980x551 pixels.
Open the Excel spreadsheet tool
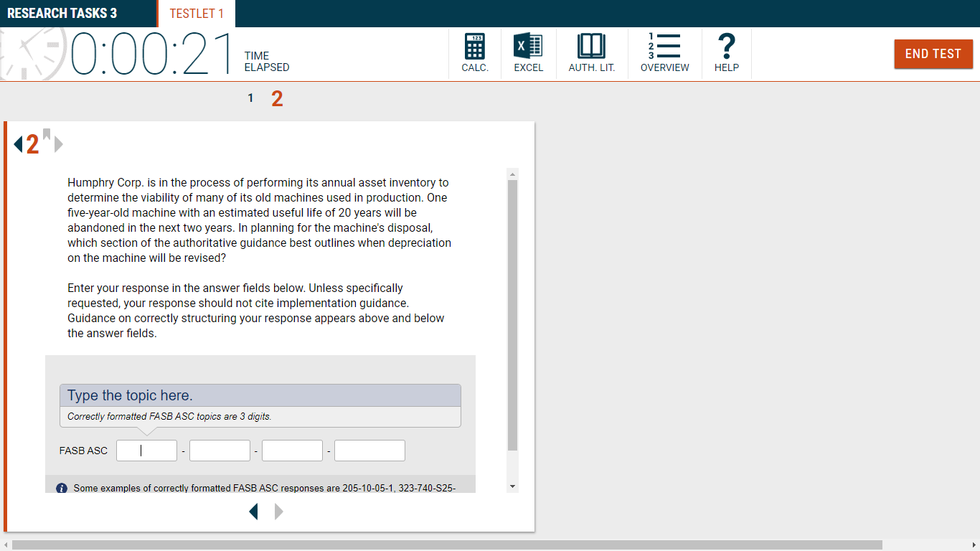(529, 54)
